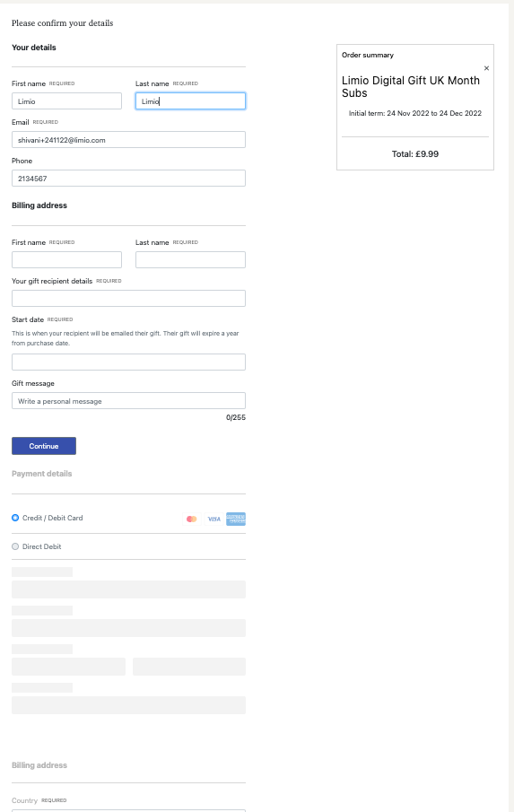Remove item with the order summary X icon
This screenshot has height=812, width=514.
click(486, 68)
